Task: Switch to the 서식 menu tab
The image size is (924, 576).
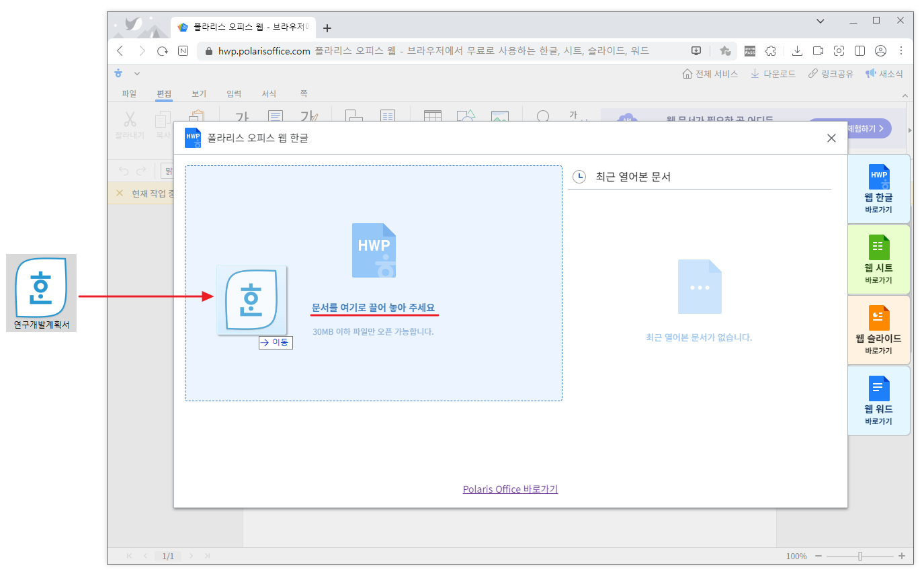Action: point(269,93)
